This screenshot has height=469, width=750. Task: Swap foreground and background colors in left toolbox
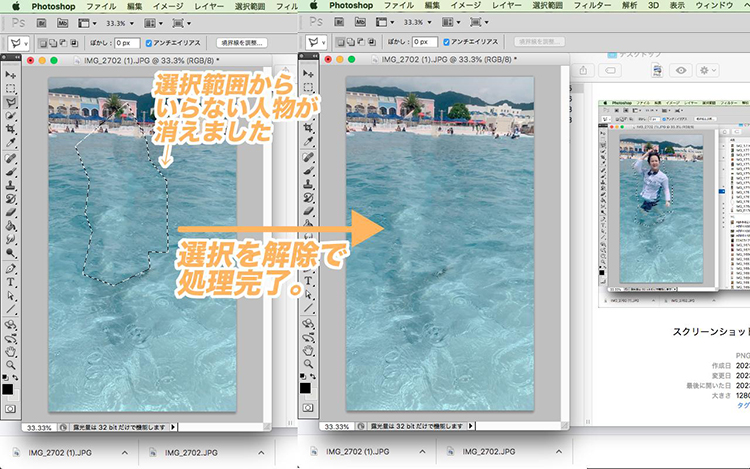[16, 378]
